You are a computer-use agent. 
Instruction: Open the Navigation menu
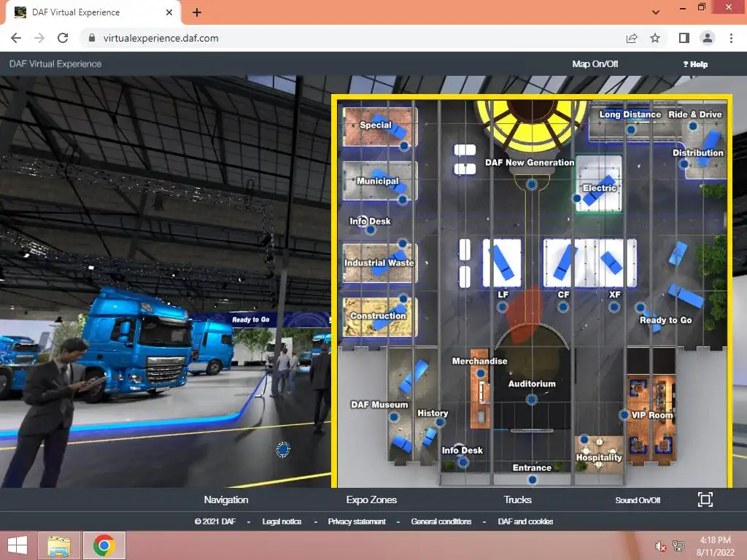(x=226, y=499)
